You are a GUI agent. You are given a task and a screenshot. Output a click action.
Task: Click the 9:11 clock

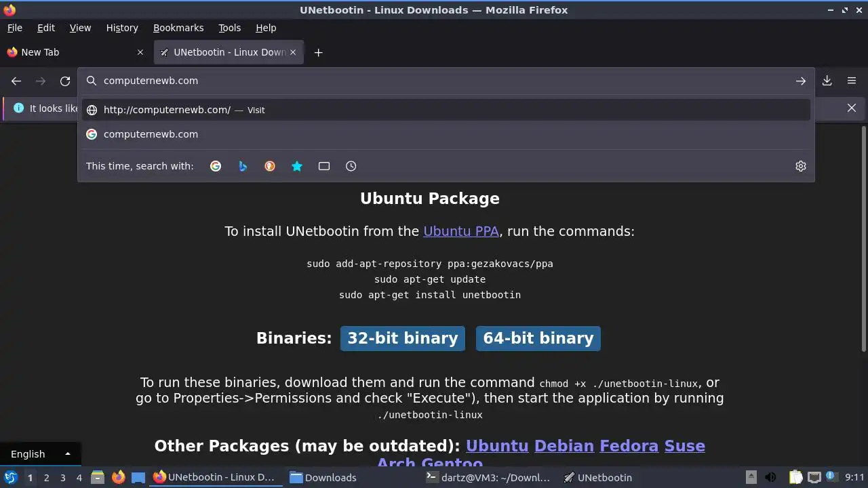coord(854,477)
